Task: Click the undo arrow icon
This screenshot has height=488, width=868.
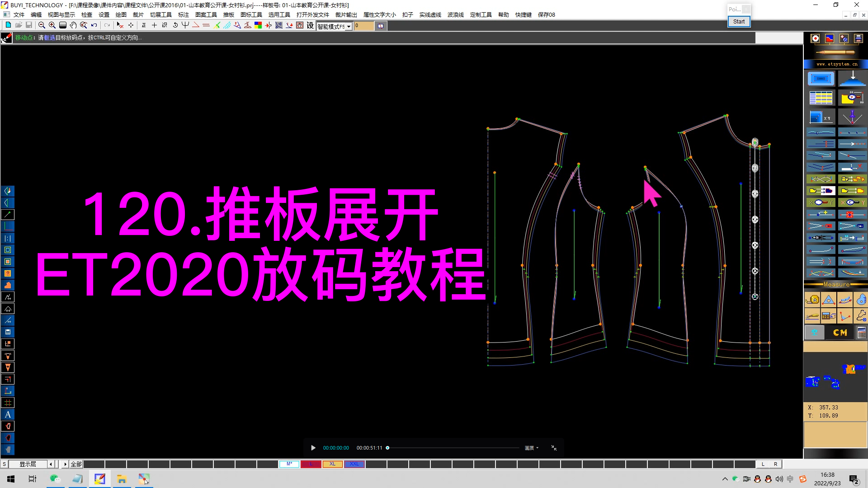Action: point(94,25)
